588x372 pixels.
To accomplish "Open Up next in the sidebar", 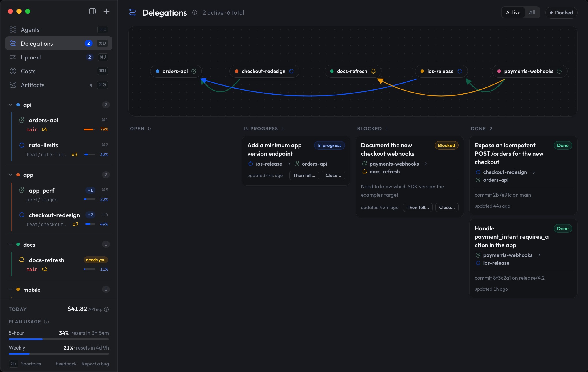I will tap(59, 57).
